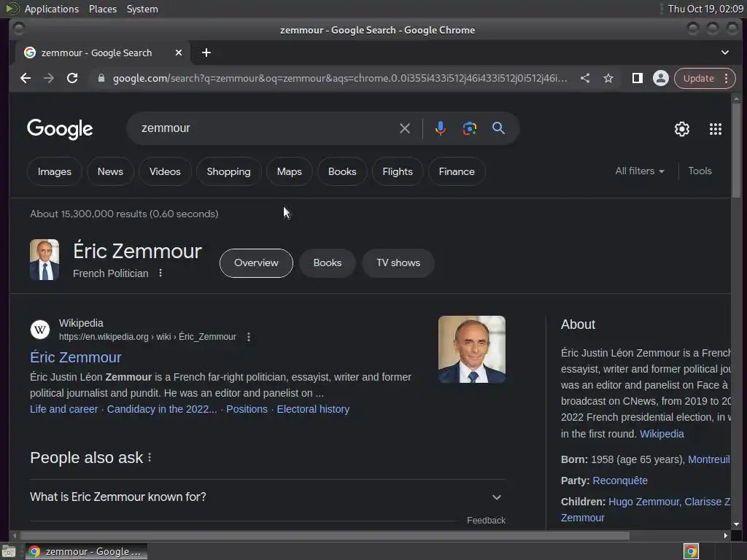Open People also ask options
The image size is (747, 560).
[150, 457]
